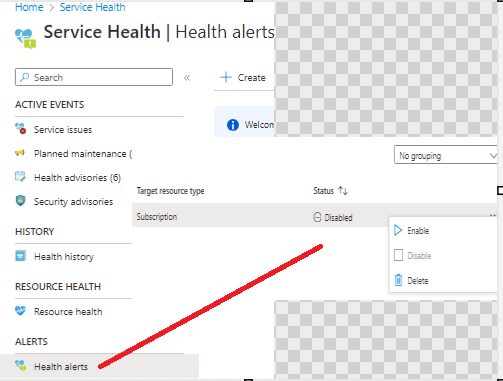Select Health alerts in the sidebar

point(99,366)
